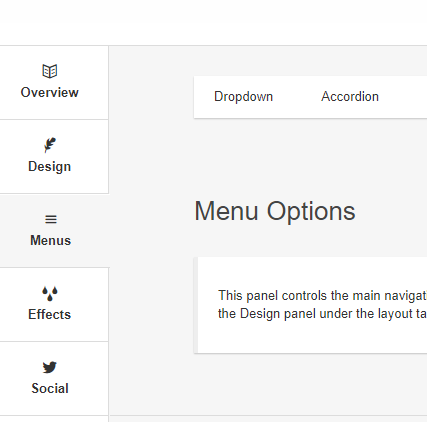427x422 pixels.
Task: Switch to the Dropdown tab
Action: (x=243, y=97)
